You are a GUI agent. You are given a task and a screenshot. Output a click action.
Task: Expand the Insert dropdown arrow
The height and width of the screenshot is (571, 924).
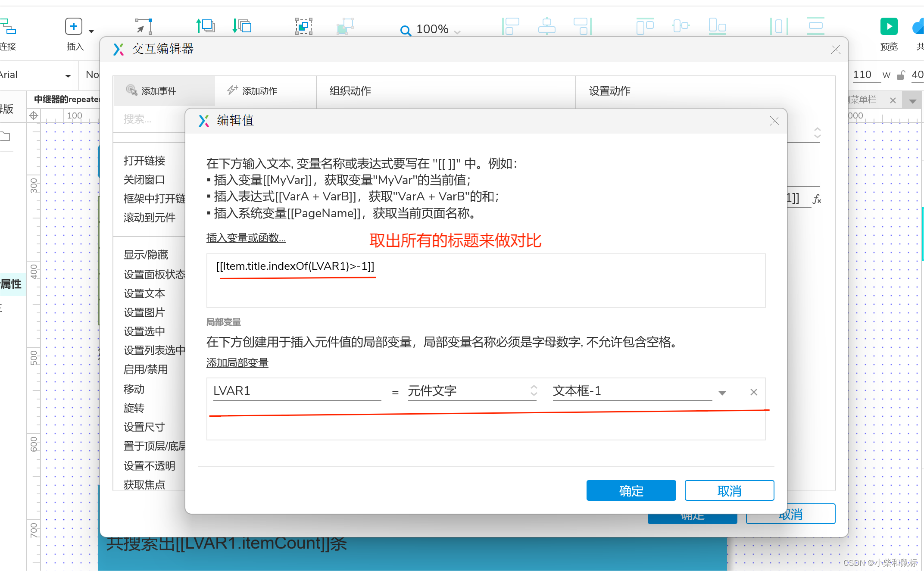click(91, 31)
